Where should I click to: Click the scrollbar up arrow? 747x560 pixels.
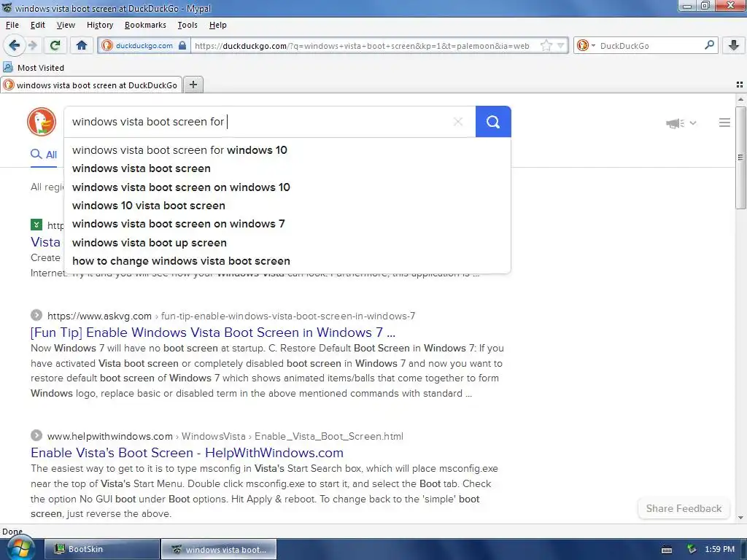[x=740, y=99]
